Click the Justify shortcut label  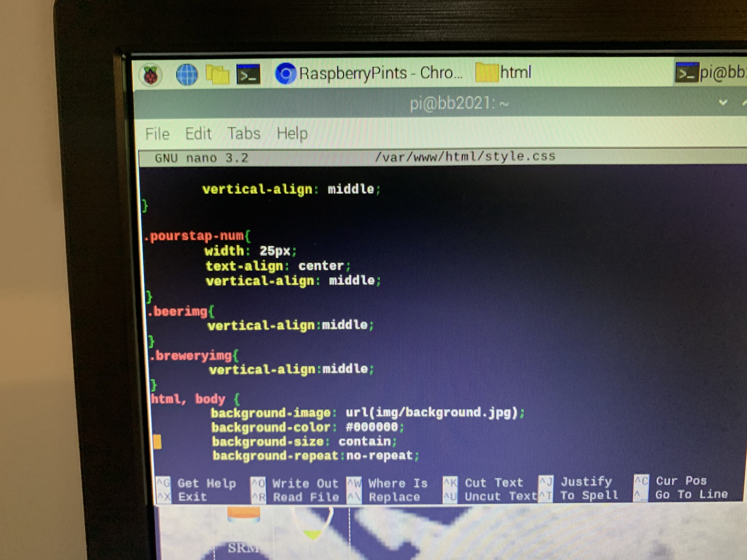586,482
